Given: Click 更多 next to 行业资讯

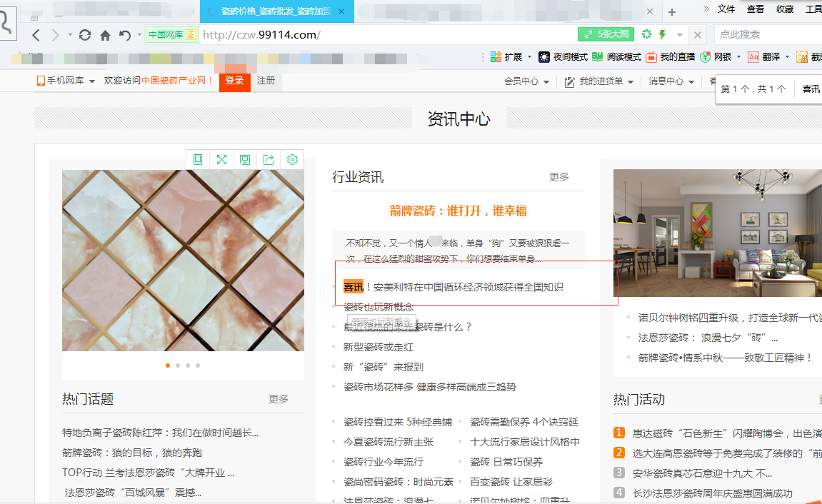Looking at the screenshot, I should click(x=559, y=177).
